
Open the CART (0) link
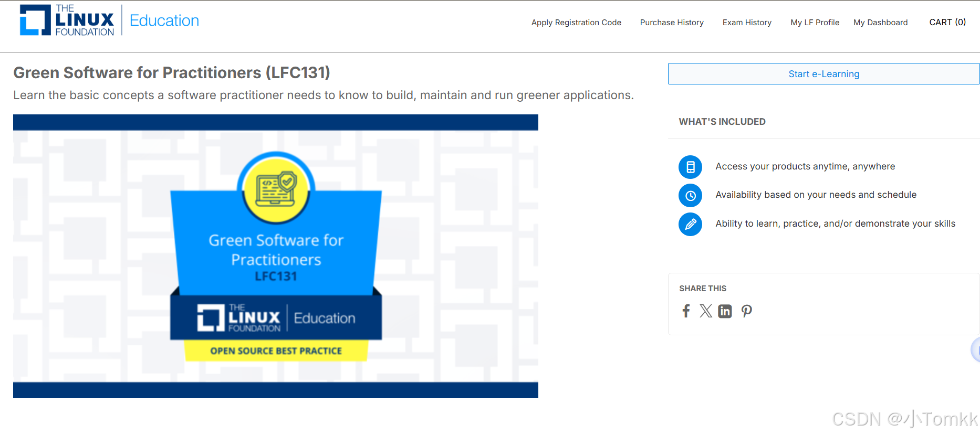pos(947,22)
